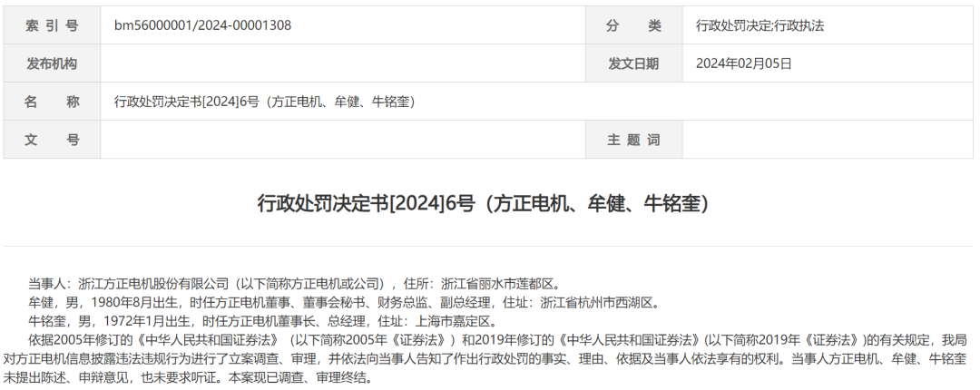Click the 分类 label cell
This screenshot has width=980, height=390.
(x=633, y=25)
